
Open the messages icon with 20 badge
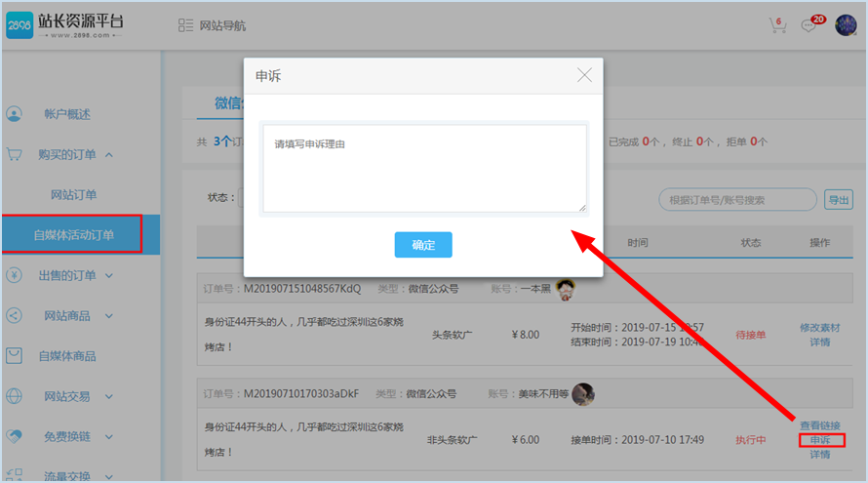(809, 26)
